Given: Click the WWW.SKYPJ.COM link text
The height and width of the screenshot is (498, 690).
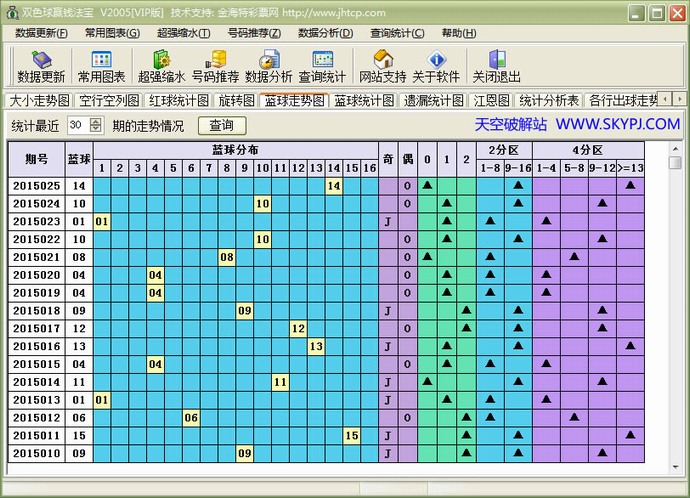Looking at the screenshot, I should 618,125.
